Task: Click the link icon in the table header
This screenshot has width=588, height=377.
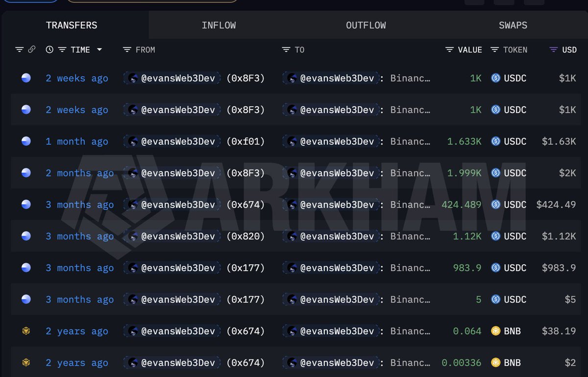Action: click(32, 49)
